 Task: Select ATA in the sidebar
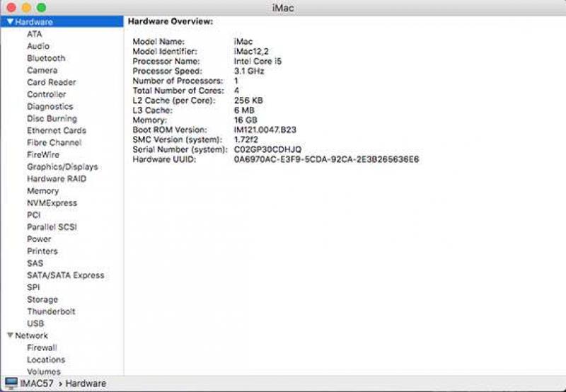point(35,34)
